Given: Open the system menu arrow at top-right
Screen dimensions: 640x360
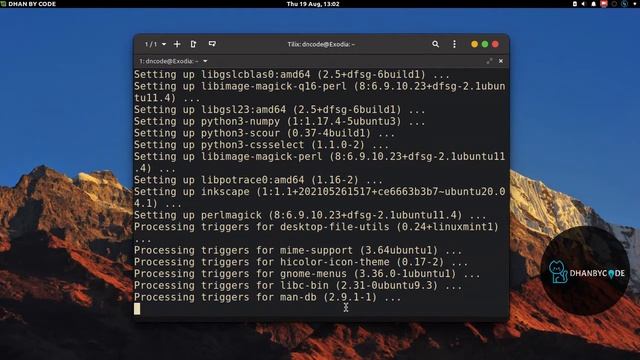Looking at the screenshot, I should pos(635,4).
